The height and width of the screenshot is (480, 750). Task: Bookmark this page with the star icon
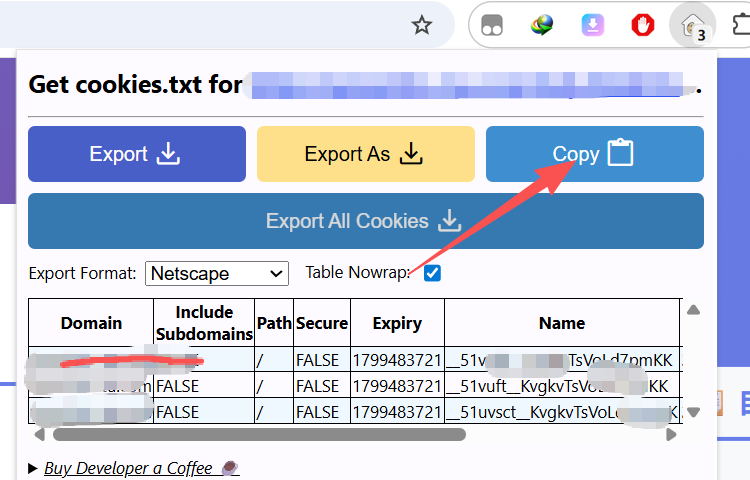click(x=422, y=25)
